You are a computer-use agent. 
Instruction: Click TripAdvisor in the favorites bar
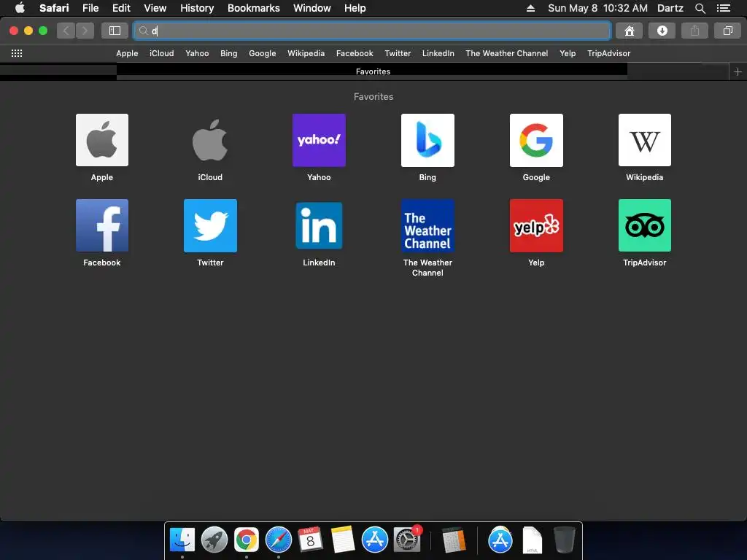pos(609,53)
